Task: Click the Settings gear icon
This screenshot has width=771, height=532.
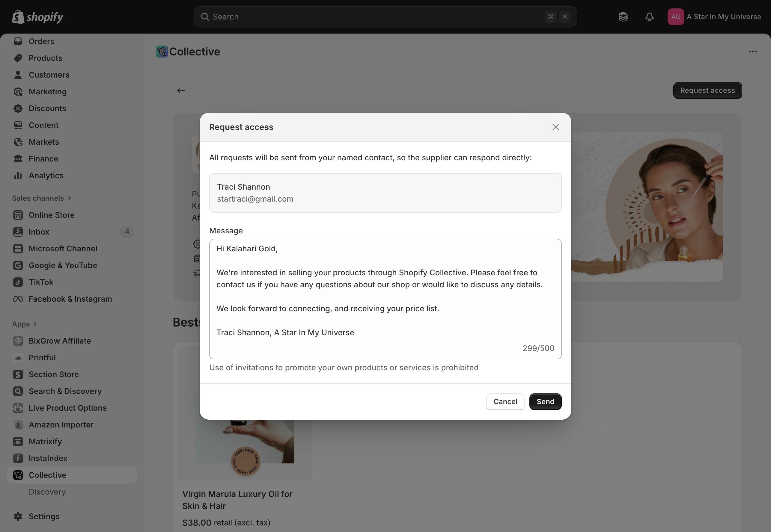Action: tap(18, 516)
